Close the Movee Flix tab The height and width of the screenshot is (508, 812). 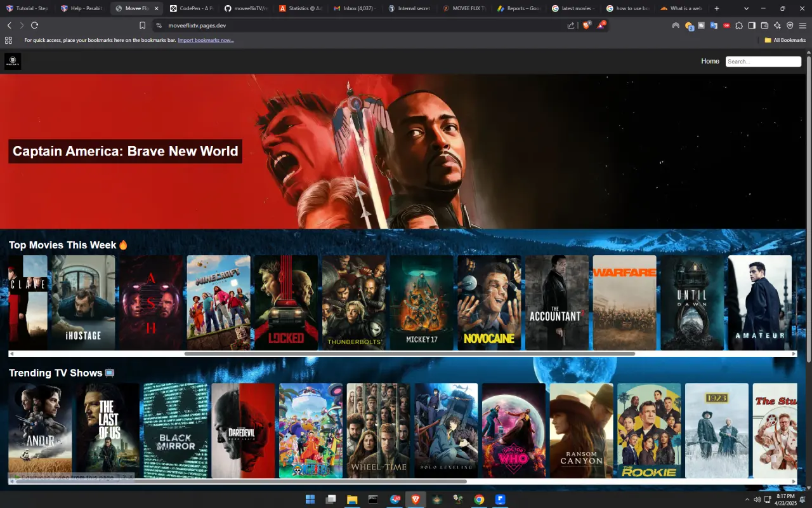click(x=156, y=8)
